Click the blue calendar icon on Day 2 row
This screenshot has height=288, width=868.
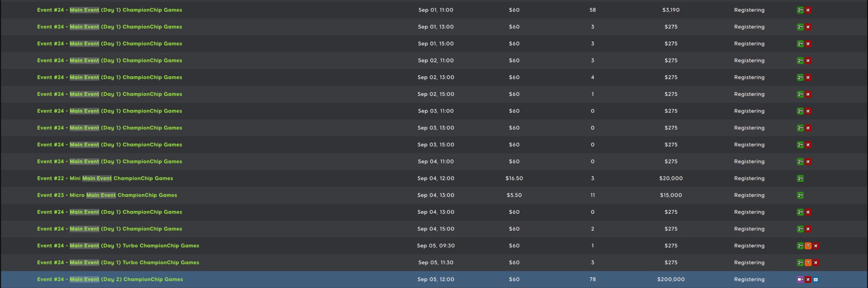[x=816, y=279]
